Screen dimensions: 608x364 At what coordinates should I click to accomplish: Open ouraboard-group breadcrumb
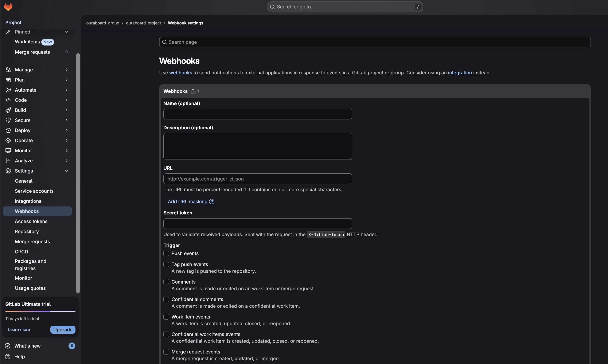point(103,23)
